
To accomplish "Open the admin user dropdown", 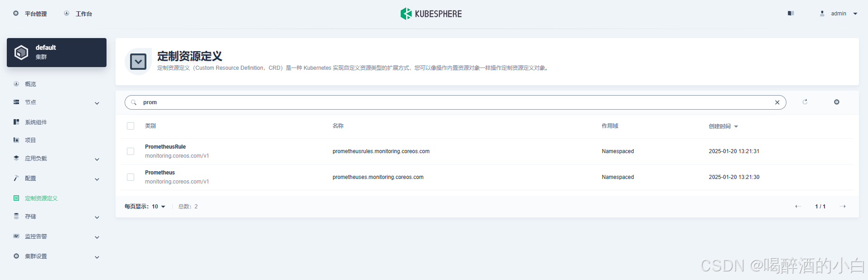I will 839,14.
